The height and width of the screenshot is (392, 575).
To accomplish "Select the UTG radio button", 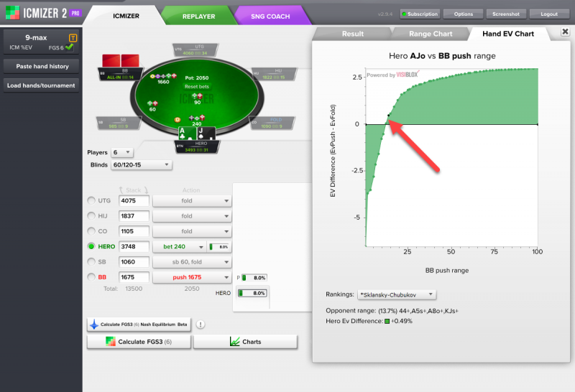I will point(91,201).
